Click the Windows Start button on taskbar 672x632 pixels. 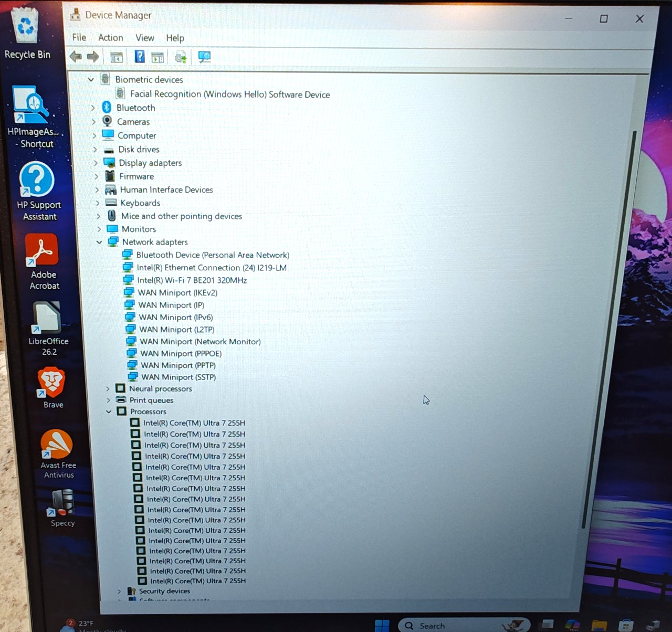coord(382,626)
